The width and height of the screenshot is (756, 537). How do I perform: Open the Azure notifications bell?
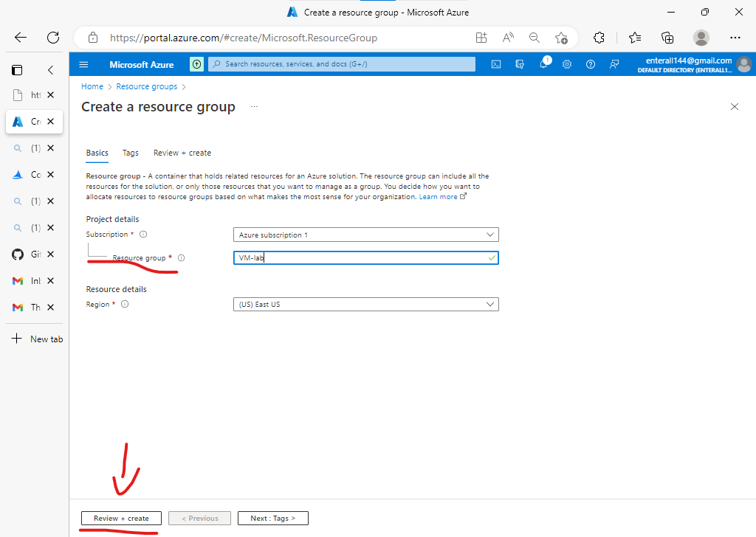[x=544, y=65]
